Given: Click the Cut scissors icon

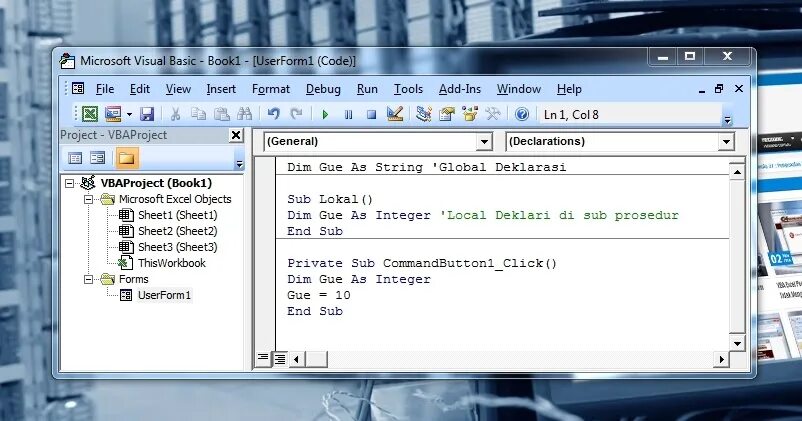Looking at the screenshot, I should (175, 114).
